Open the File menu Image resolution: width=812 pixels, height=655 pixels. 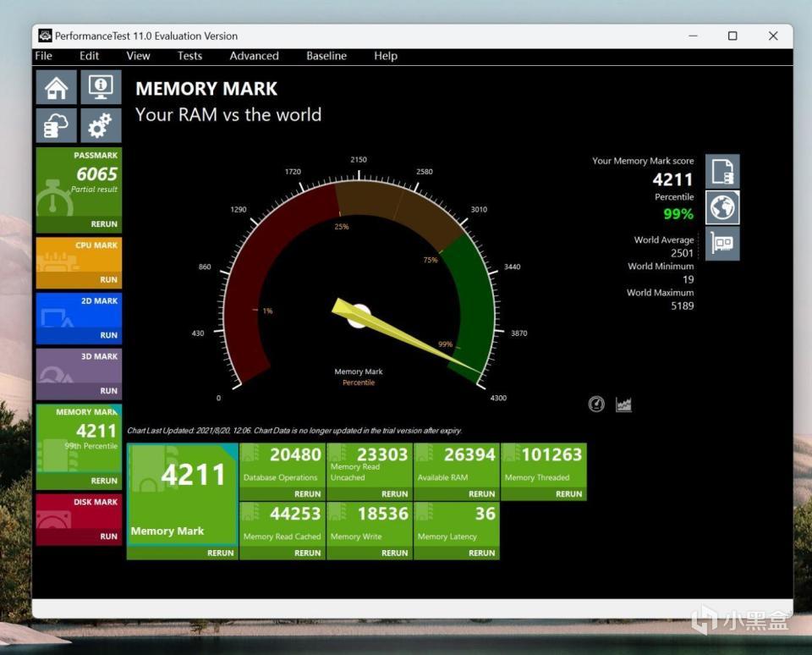click(x=43, y=56)
